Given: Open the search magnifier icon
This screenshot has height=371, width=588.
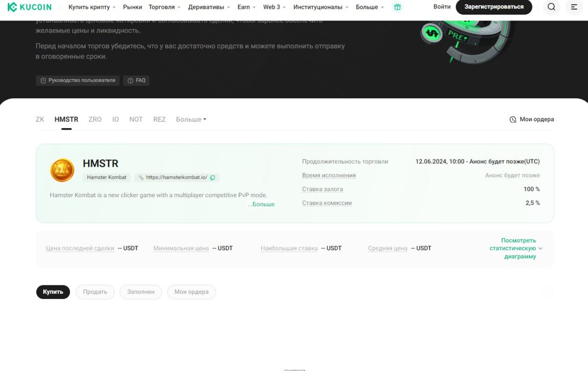Looking at the screenshot, I should click(x=552, y=7).
